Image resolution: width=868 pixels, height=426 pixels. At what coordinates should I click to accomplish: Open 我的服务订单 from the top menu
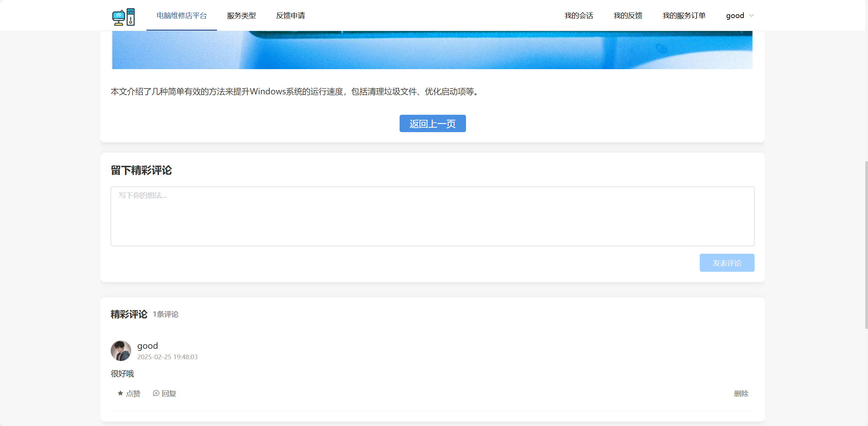click(x=684, y=15)
